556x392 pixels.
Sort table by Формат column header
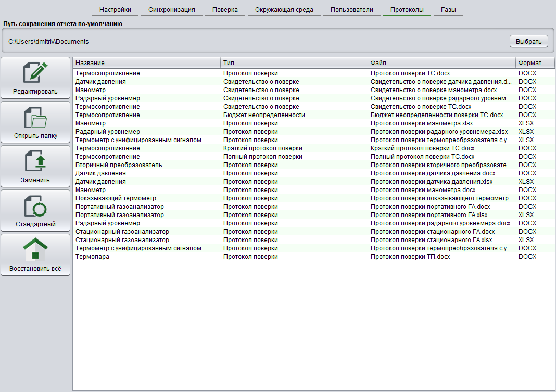(535, 63)
